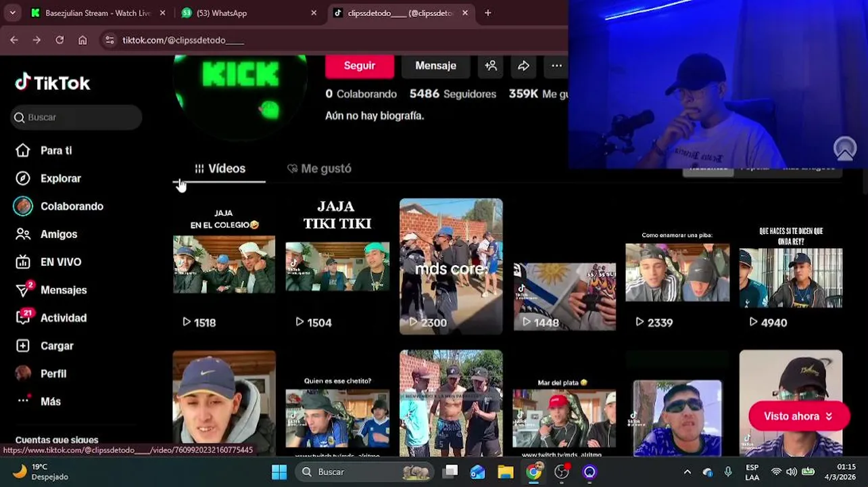Viewport: 868px width, 487px height.
Task: Open video with 4940 views
Action: click(791, 266)
